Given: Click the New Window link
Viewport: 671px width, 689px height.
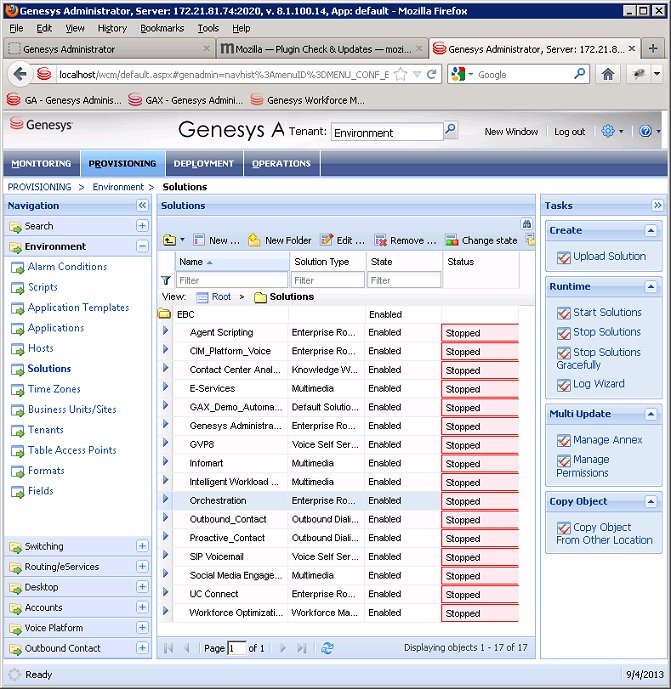Looking at the screenshot, I should click(x=511, y=131).
